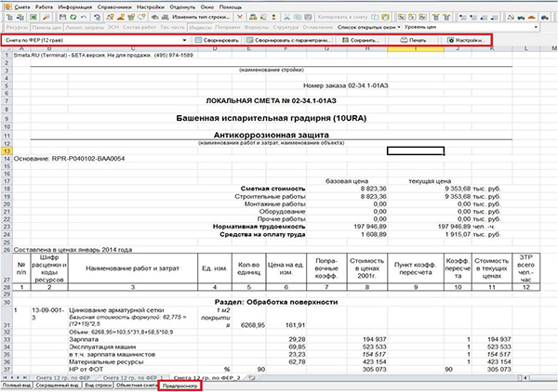This screenshot has width=558, height=392.
Task: Open the Состав работ panel
Action: coord(141,27)
